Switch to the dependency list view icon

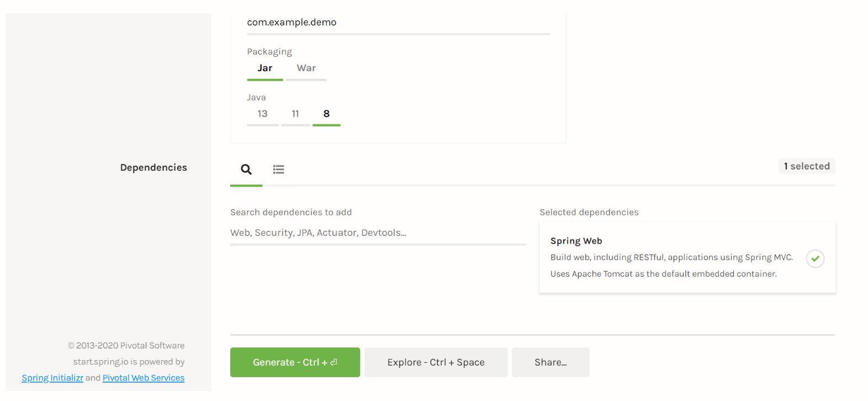[x=278, y=170]
